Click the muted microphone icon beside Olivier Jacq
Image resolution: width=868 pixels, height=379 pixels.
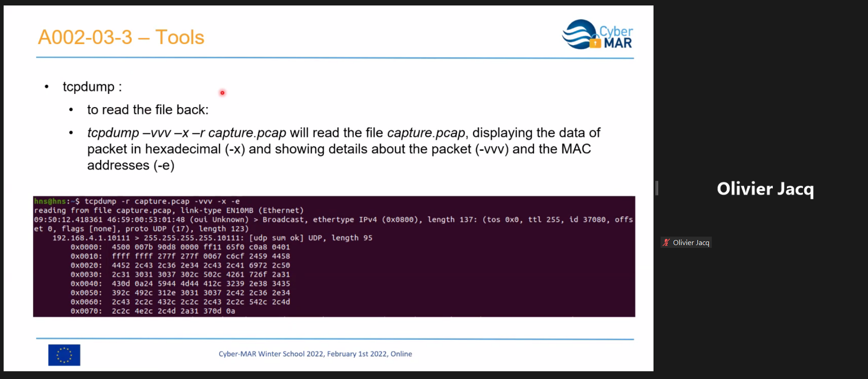point(666,243)
